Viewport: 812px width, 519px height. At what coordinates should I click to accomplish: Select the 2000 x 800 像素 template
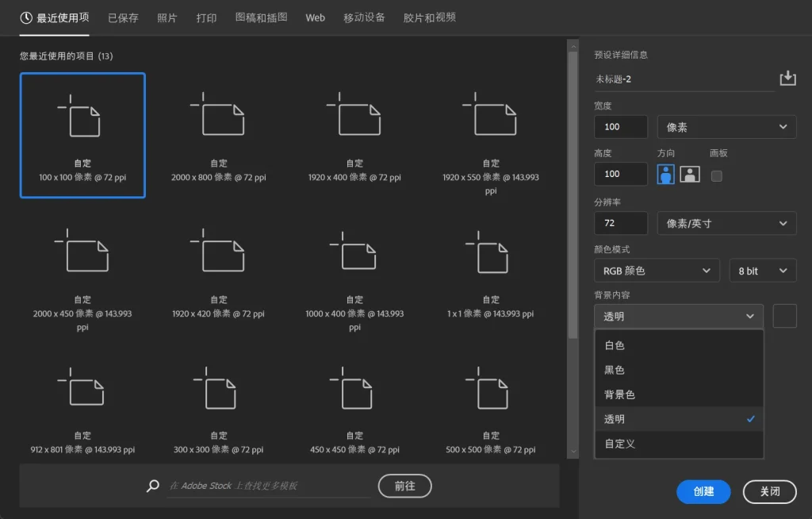(x=219, y=133)
